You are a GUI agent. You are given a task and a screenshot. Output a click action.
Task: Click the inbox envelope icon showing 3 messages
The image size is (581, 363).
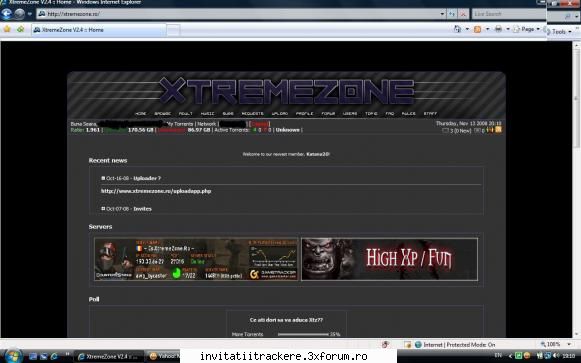click(445, 130)
